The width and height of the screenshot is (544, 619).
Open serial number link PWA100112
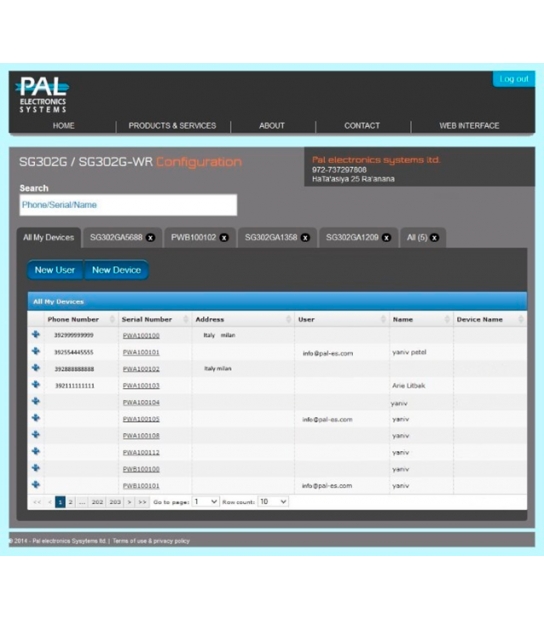pyautogui.click(x=141, y=452)
